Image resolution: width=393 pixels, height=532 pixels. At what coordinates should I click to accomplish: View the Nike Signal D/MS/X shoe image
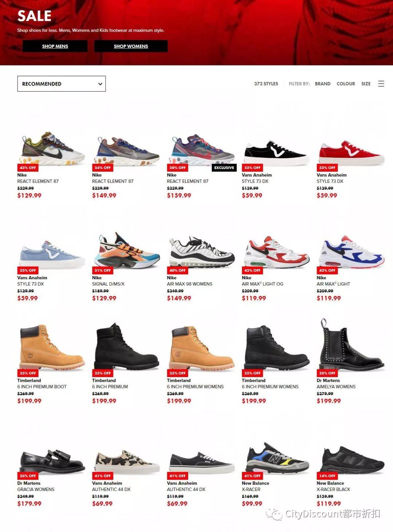click(x=126, y=251)
